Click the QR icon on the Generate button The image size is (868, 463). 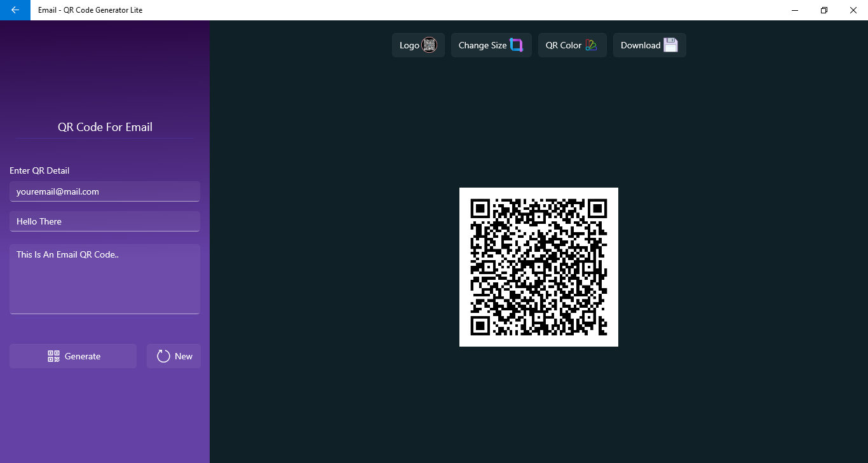54,356
